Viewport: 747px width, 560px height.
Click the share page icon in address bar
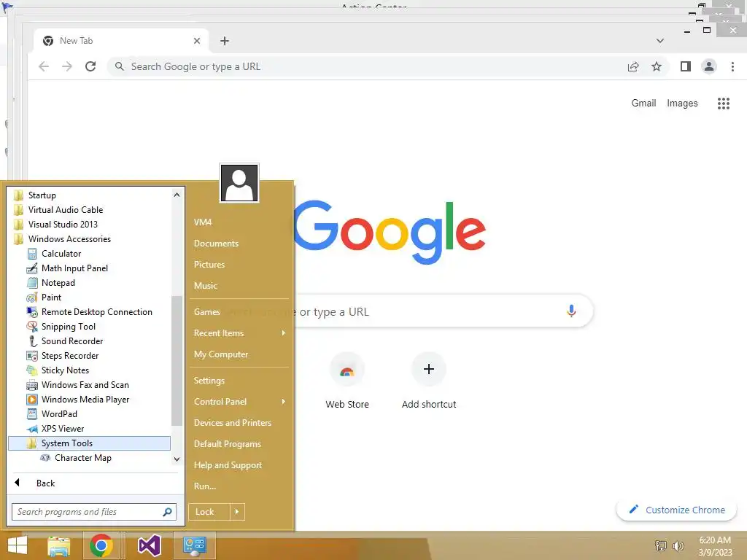(633, 66)
